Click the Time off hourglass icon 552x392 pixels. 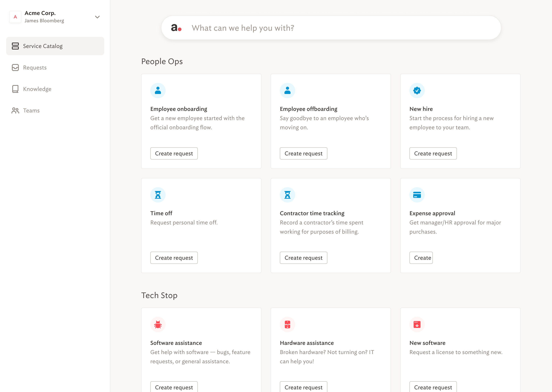[x=158, y=195]
